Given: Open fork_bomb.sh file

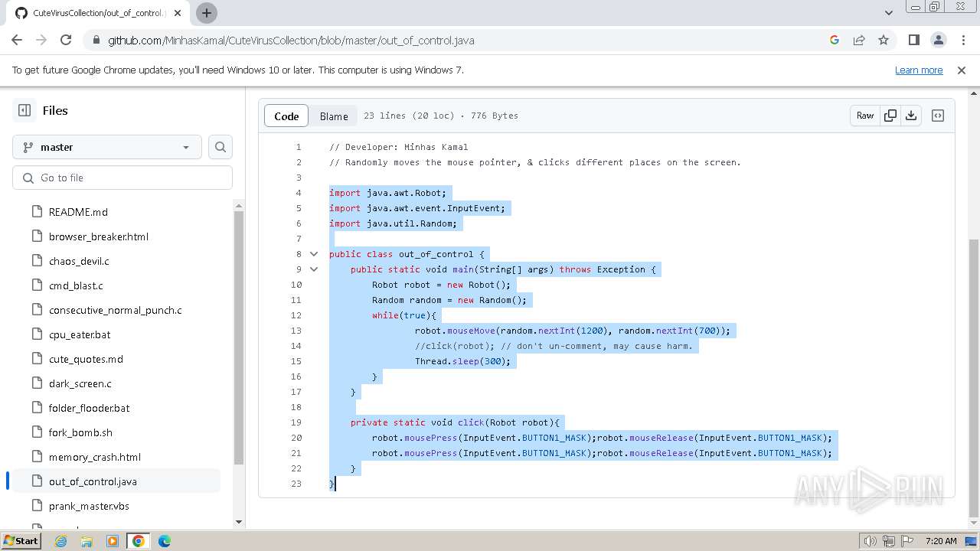Looking at the screenshot, I should click(x=80, y=432).
